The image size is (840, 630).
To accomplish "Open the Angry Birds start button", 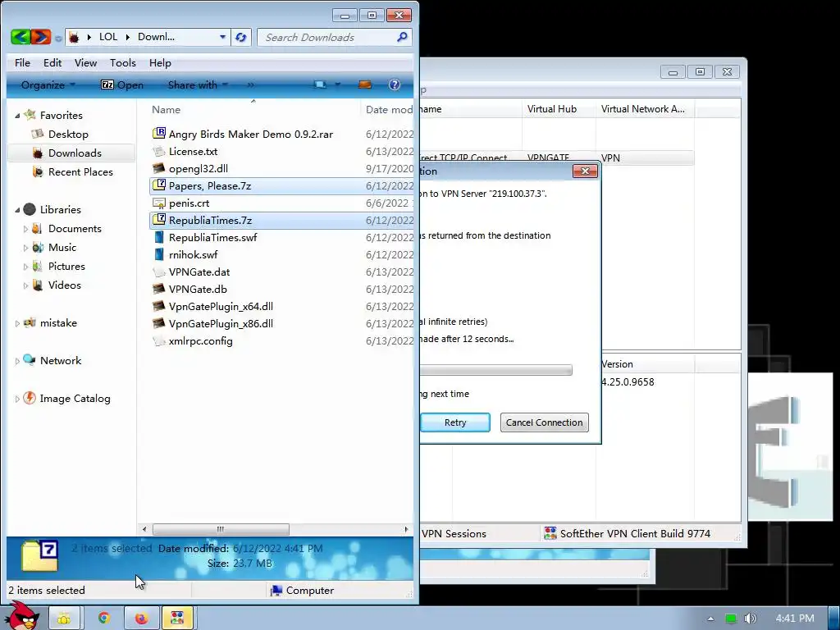I will pos(22,615).
